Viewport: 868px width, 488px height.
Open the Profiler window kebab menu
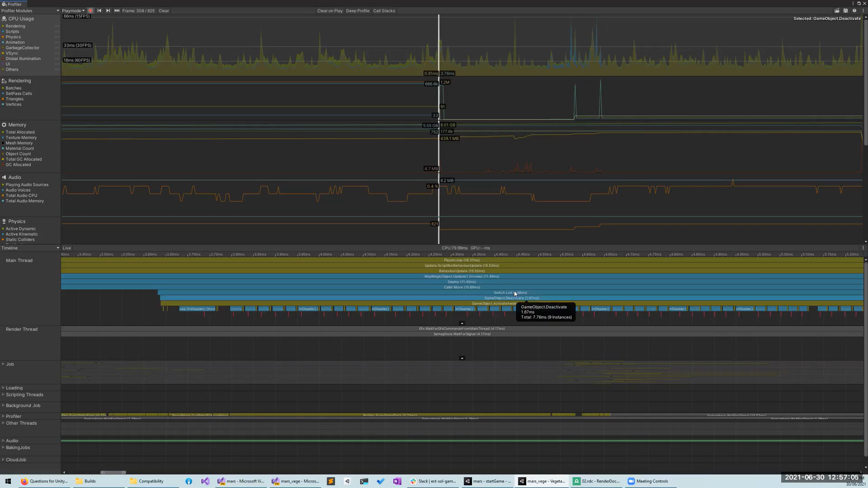click(x=853, y=4)
